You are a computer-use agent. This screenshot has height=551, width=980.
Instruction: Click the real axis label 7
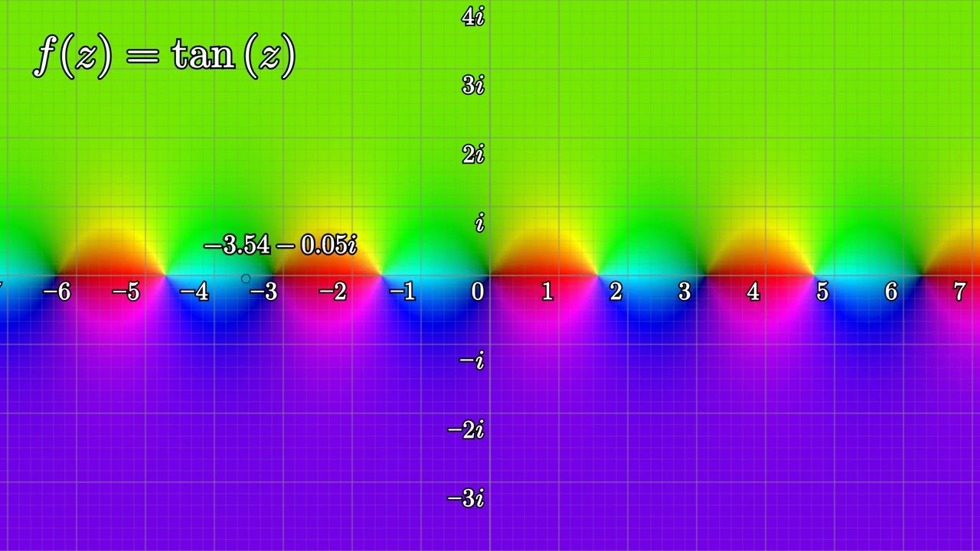click(960, 292)
